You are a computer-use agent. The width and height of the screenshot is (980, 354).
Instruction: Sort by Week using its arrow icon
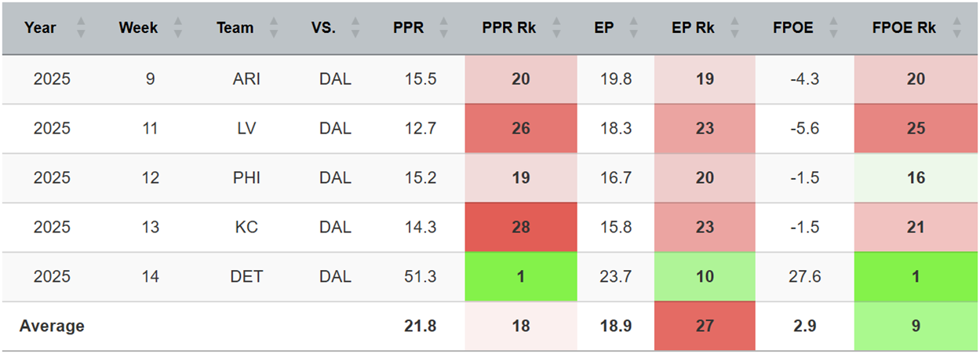point(177,28)
